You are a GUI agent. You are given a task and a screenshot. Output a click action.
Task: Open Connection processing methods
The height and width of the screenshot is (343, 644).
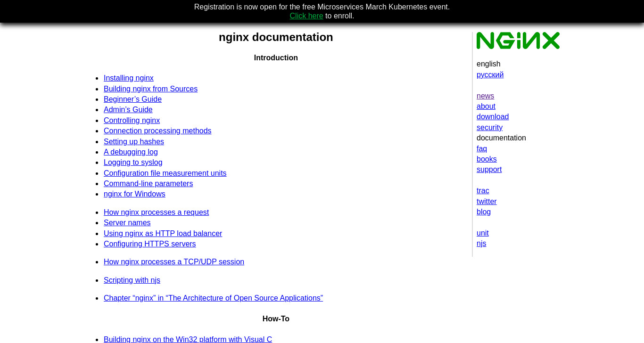pyautogui.click(x=157, y=131)
